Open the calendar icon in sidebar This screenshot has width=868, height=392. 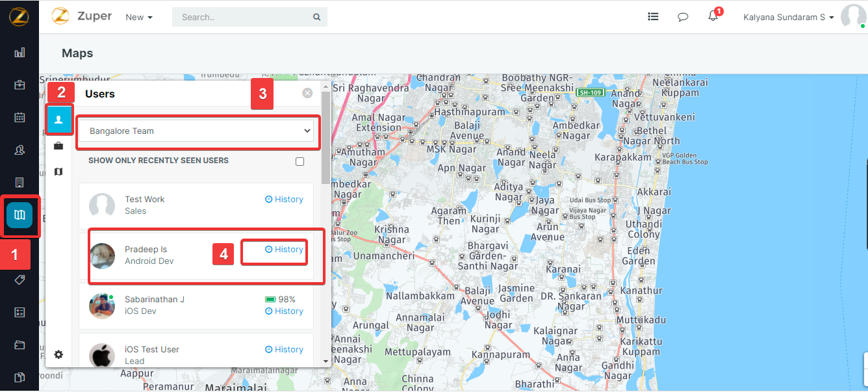pos(19,118)
